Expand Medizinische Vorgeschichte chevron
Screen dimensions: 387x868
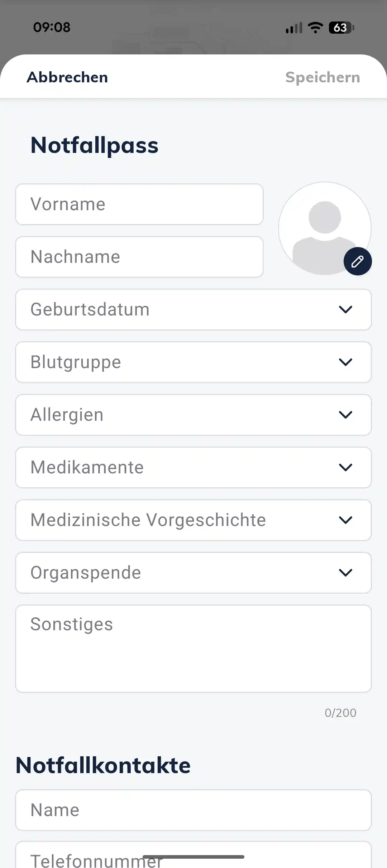pyautogui.click(x=345, y=520)
